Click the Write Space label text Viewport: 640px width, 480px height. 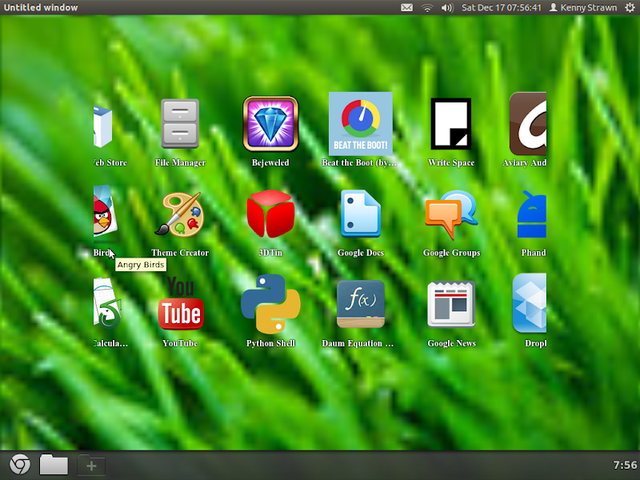(x=451, y=163)
